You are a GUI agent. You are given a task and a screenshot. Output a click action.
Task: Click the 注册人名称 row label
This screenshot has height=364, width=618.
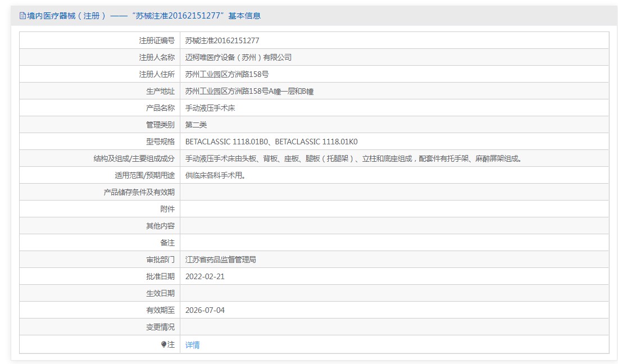(157, 57)
